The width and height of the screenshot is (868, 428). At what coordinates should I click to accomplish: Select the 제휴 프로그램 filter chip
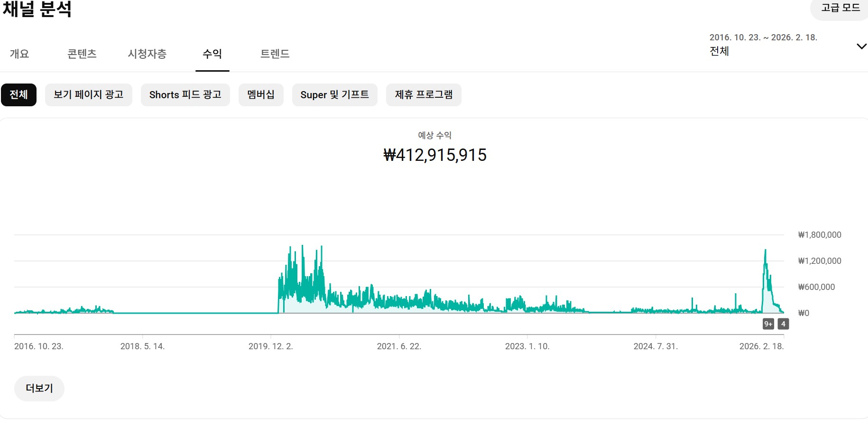point(423,95)
